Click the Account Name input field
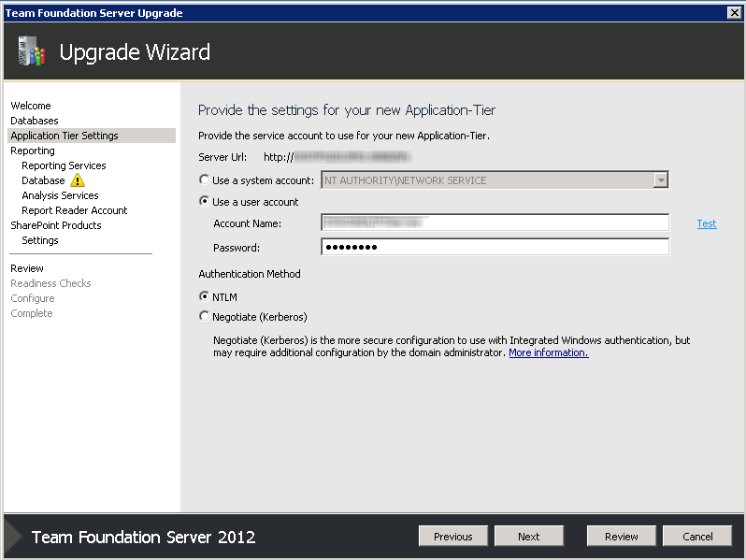The height and width of the screenshot is (560, 746). (495, 223)
